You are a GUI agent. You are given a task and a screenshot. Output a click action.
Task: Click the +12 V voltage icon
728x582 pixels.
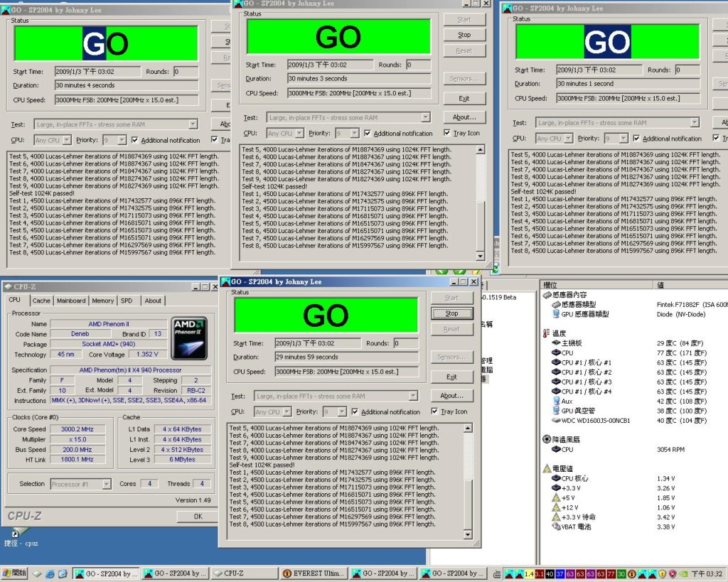click(556, 507)
